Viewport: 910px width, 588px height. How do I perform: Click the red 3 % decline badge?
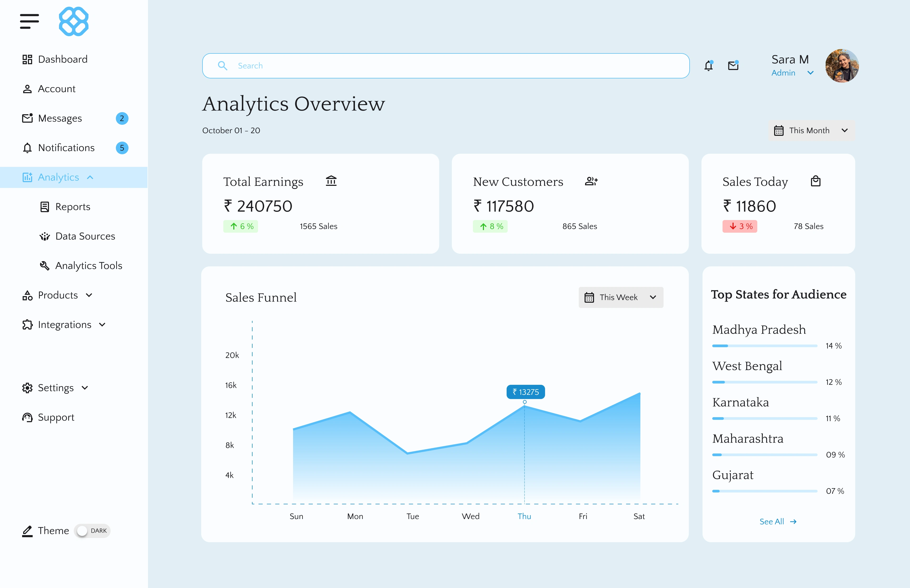(x=740, y=226)
